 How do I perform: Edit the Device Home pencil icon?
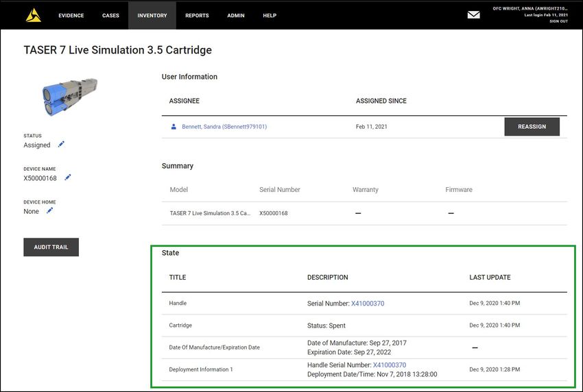(50, 210)
